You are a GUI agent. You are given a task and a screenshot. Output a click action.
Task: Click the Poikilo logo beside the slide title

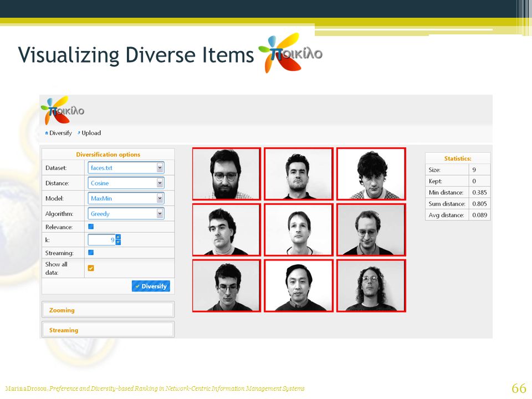[290, 53]
